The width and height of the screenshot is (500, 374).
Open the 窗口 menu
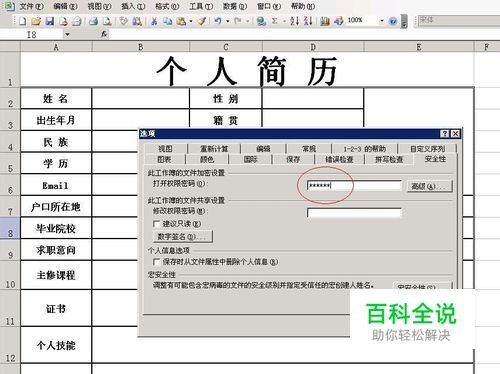[x=269, y=6]
